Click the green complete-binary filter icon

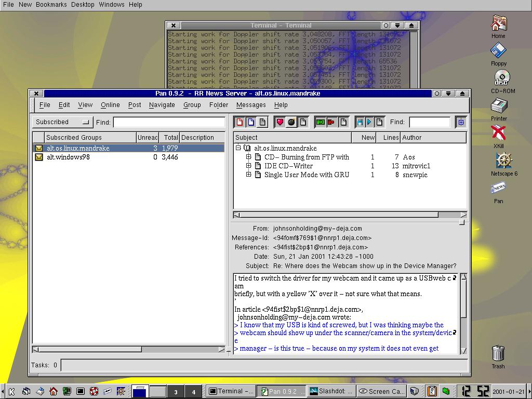(320, 122)
